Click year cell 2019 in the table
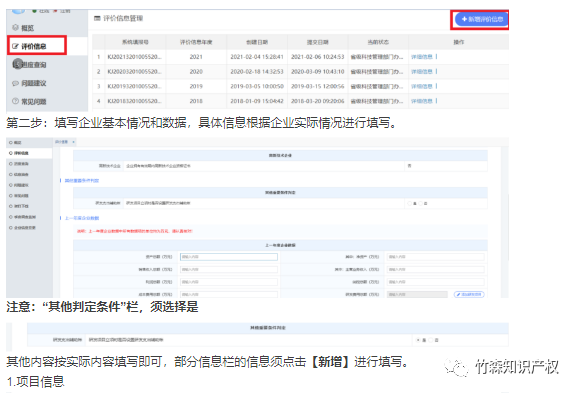Screen dimensions: 577x393 coord(196,86)
